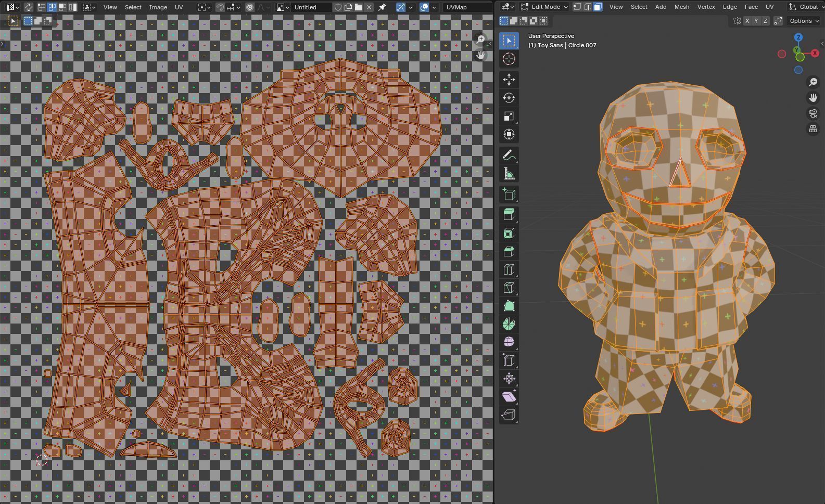Pick the Annotate pencil tool
The height and width of the screenshot is (504, 825).
click(509, 155)
